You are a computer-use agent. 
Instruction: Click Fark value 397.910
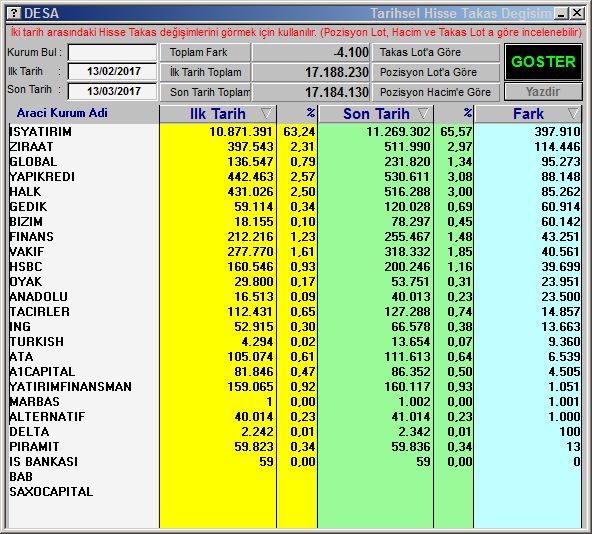(557, 132)
